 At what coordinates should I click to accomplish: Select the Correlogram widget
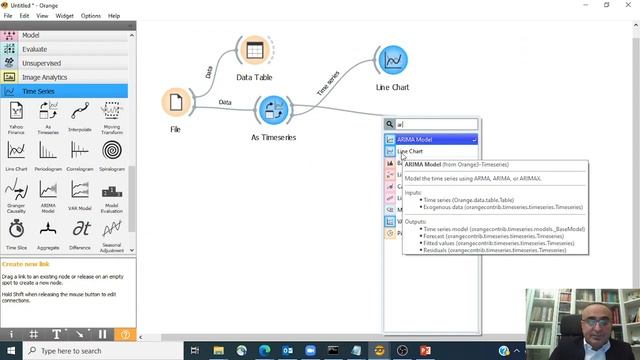(x=80, y=155)
